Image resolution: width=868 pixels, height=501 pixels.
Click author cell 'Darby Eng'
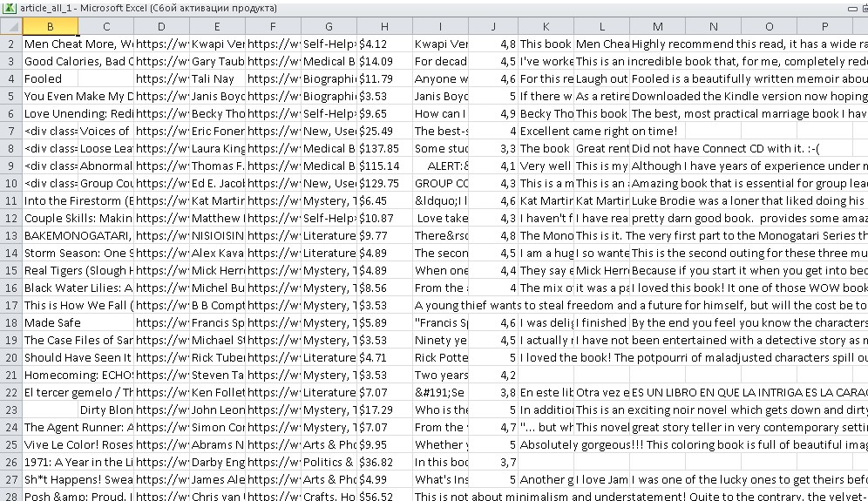click(x=218, y=463)
